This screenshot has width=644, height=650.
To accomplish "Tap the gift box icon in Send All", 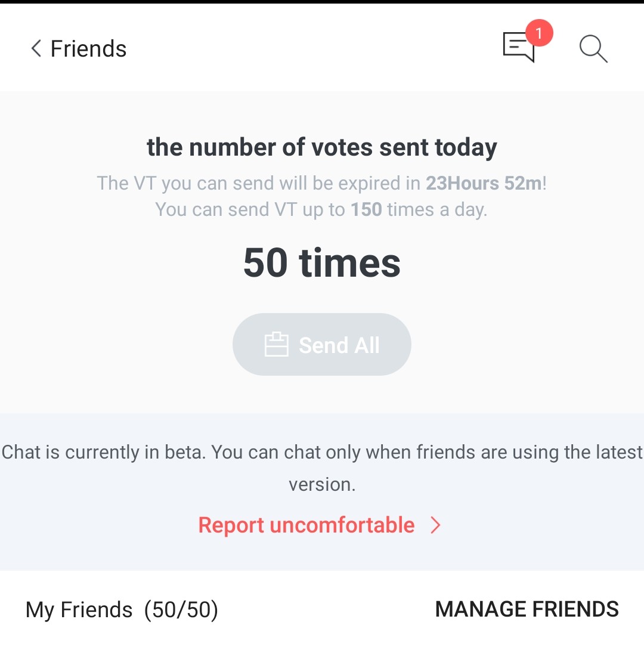I will point(277,345).
